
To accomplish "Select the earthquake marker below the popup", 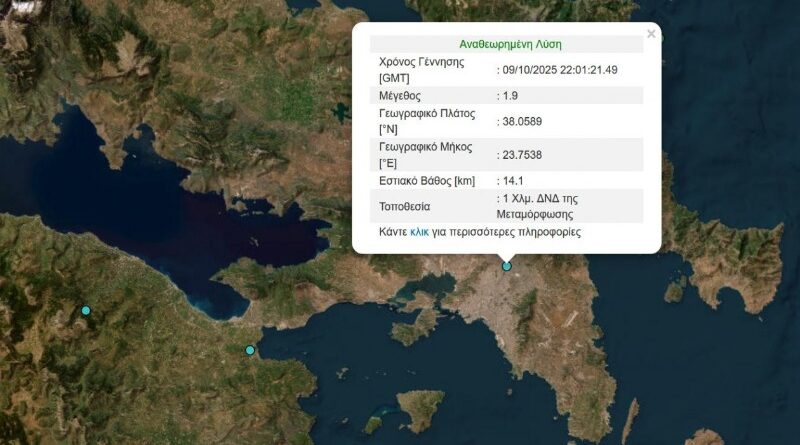I will (x=507, y=266).
